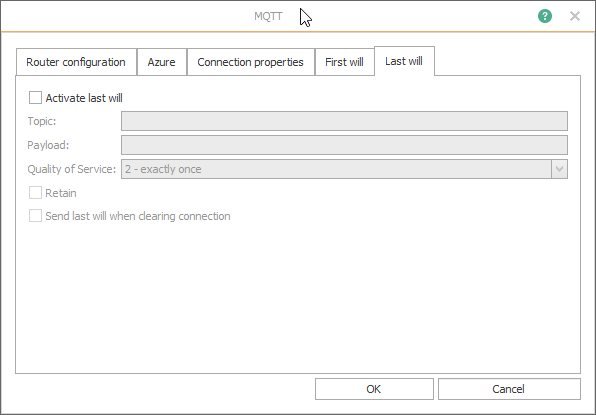Image resolution: width=596 pixels, height=415 pixels.
Task: Toggle the Retain checkbox
Action: click(35, 193)
